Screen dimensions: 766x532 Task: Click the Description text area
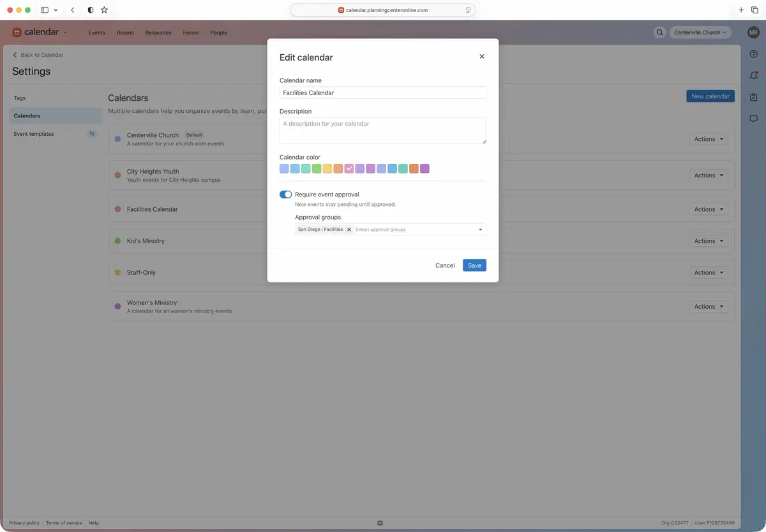coord(383,131)
